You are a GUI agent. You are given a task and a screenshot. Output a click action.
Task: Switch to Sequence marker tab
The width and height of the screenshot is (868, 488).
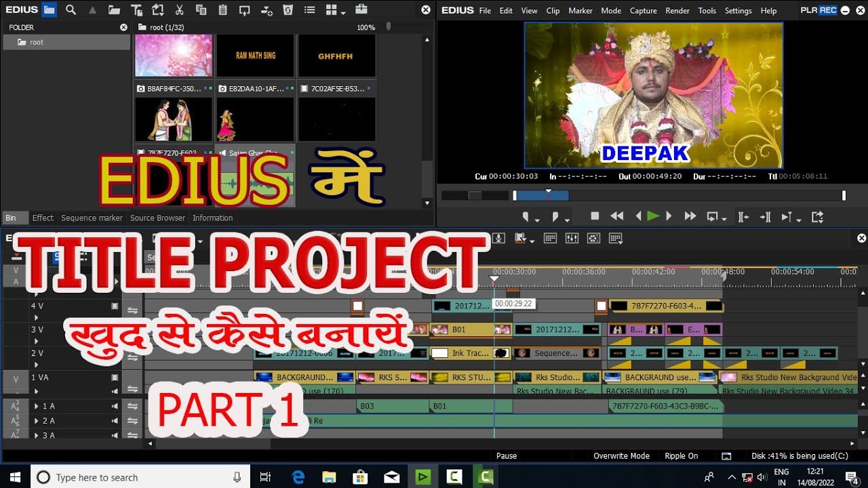pyautogui.click(x=92, y=218)
